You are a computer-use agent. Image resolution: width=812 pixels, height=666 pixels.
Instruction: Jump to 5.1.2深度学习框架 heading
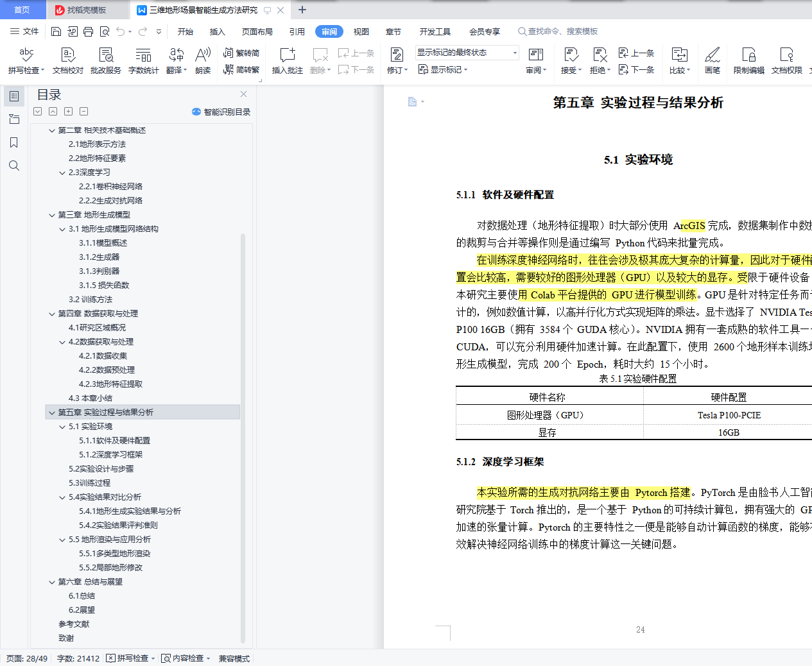click(111, 455)
